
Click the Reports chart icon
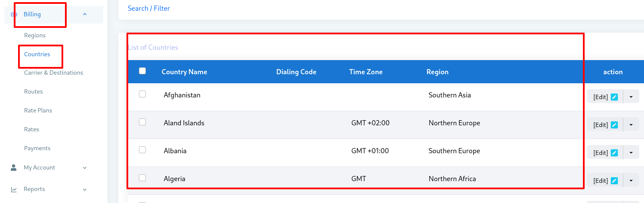click(14, 189)
